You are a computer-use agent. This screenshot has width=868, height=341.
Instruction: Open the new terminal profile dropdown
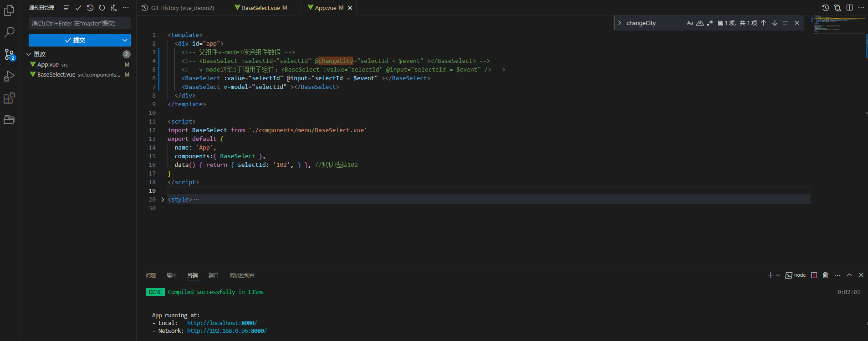pyautogui.click(x=778, y=275)
